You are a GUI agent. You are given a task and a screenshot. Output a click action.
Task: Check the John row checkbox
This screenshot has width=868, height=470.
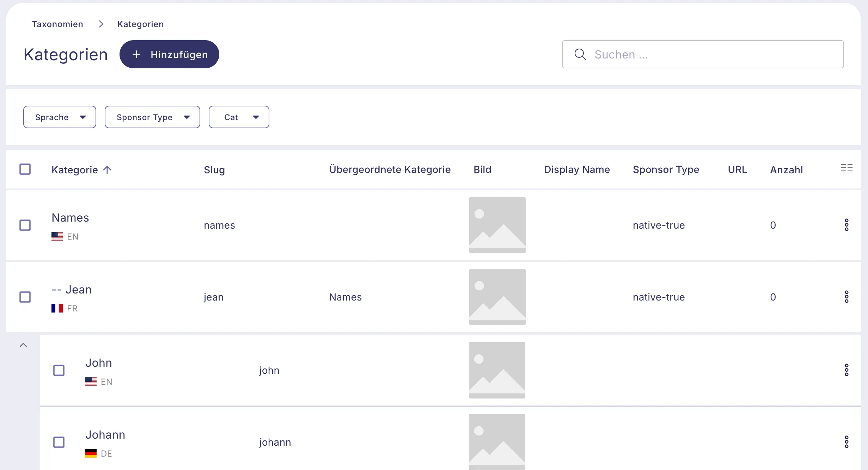[x=59, y=370]
